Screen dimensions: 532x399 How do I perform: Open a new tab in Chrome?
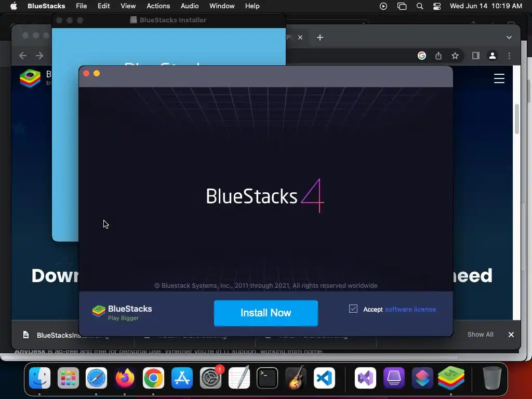click(320, 37)
